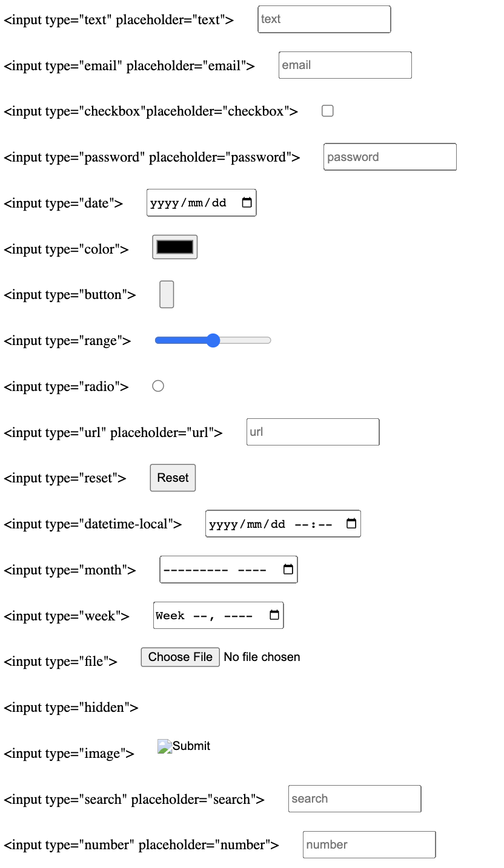This screenshot has width=504, height=868.
Task: Click the calendar icon in the week input
Action: (x=274, y=615)
